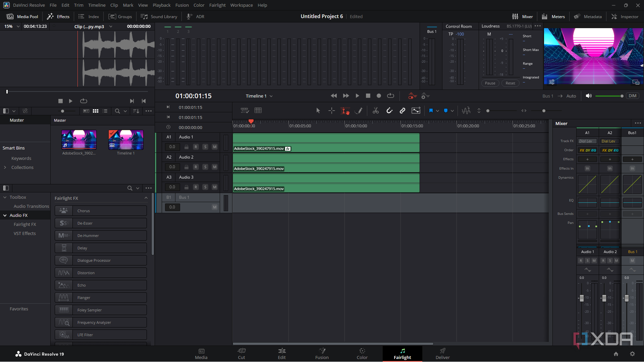Toggle loop playback in transport
The width and height of the screenshot is (644, 362).
click(x=390, y=96)
